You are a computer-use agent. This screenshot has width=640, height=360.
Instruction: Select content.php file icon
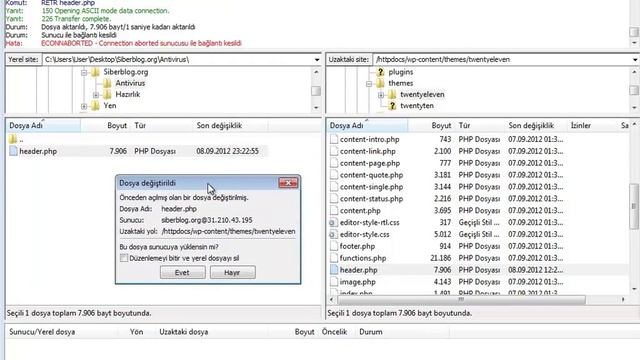point(334,211)
